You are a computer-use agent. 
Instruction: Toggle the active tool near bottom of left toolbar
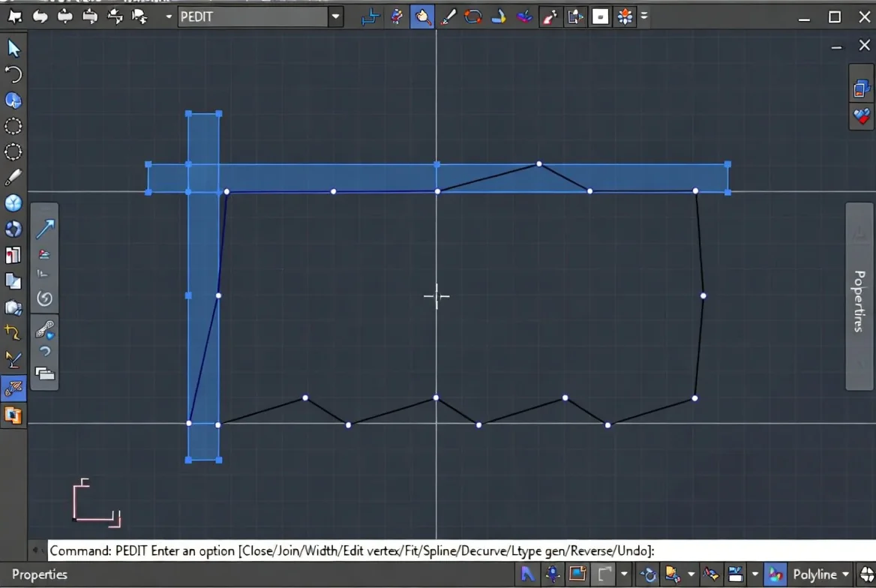pyautogui.click(x=13, y=388)
